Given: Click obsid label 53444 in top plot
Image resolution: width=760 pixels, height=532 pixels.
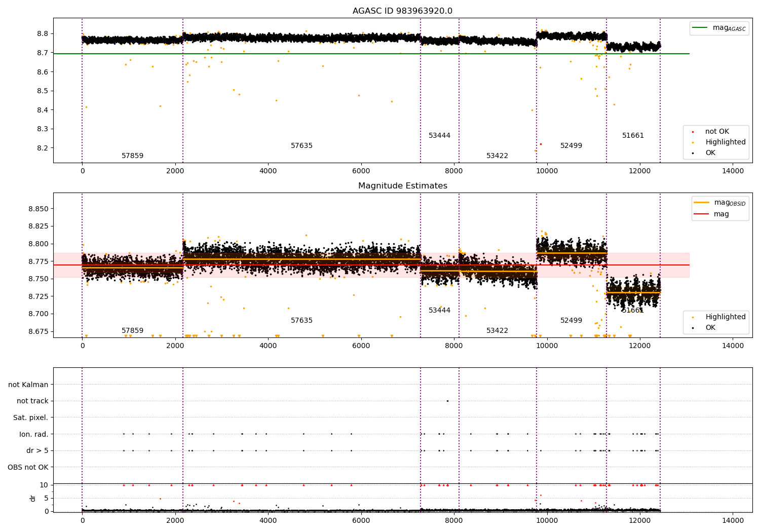Looking at the screenshot, I should point(439,136).
